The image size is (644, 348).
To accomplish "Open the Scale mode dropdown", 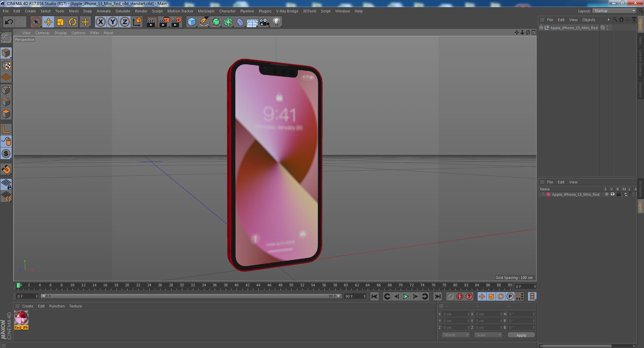I will 488,335.
